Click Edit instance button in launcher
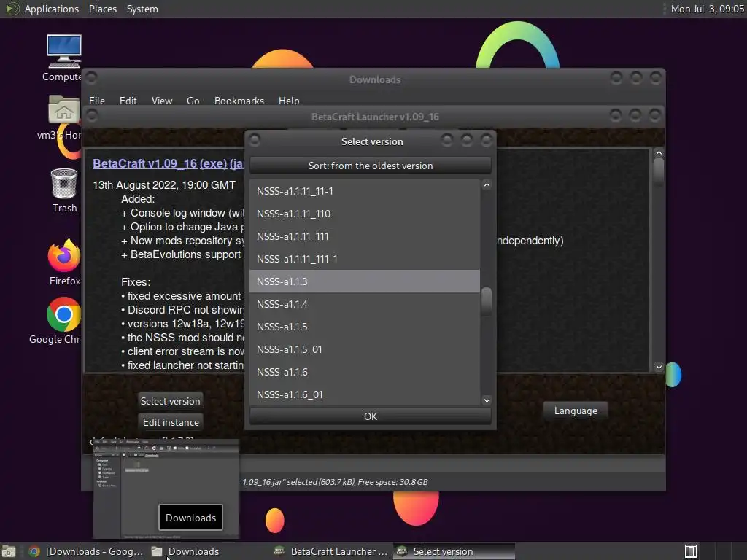This screenshot has height=560, width=747. tap(171, 422)
